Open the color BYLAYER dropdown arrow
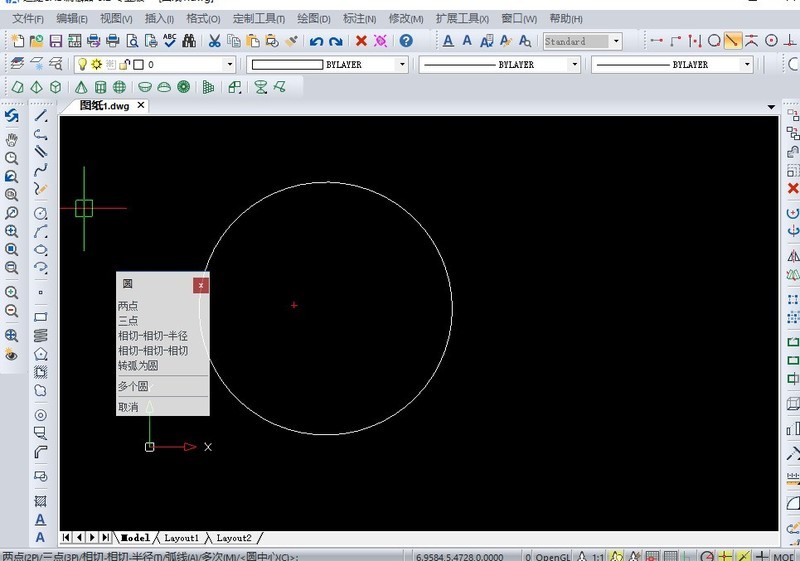800x561 pixels. click(x=402, y=64)
